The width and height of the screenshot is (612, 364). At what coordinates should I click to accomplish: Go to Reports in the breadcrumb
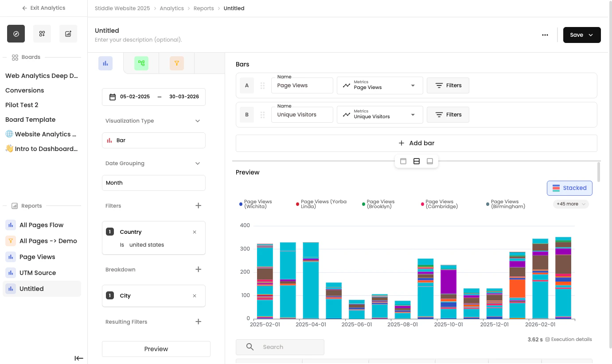tap(203, 8)
